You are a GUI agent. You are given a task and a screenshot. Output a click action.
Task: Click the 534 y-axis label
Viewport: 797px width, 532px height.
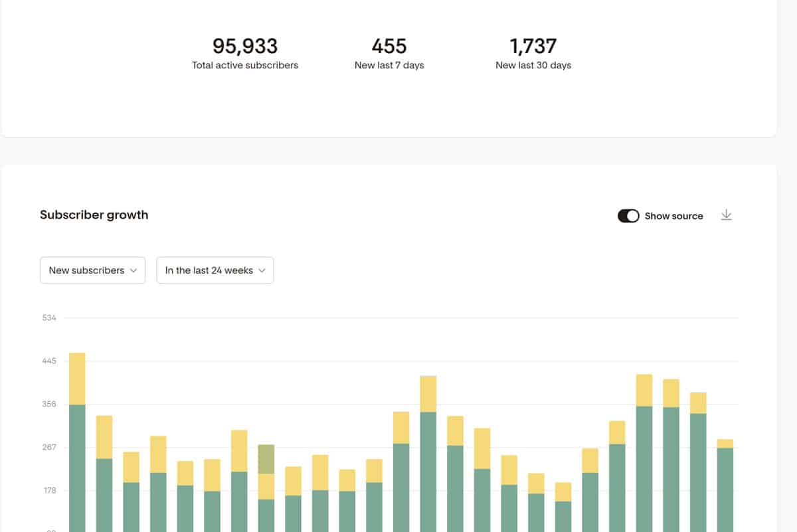[49, 318]
